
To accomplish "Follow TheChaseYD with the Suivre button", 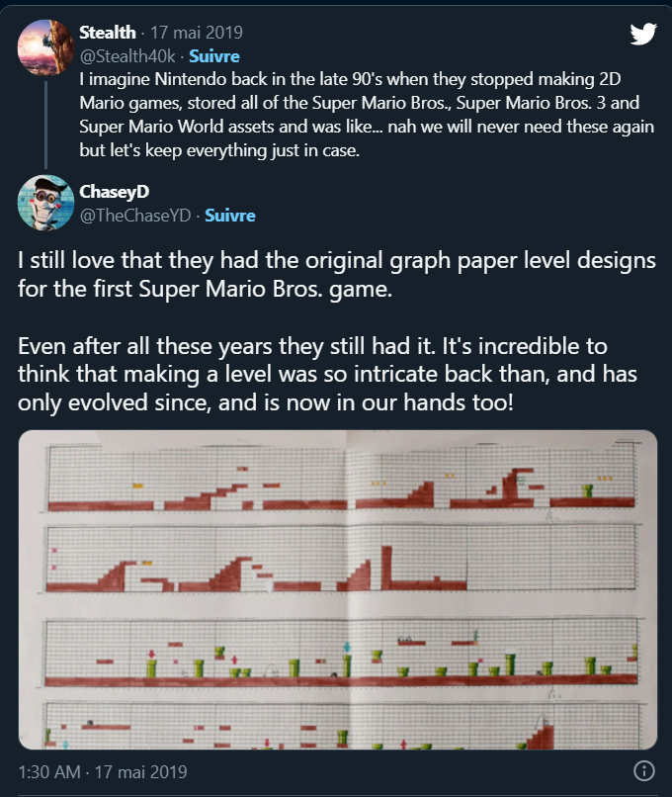I will click(229, 215).
